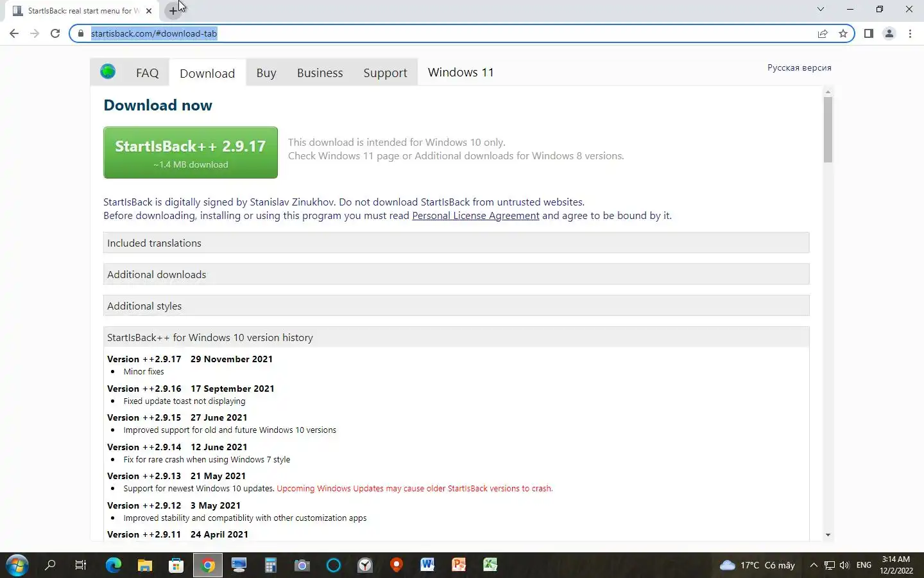Click the StartIsBack globe home icon
924x578 pixels.
(108, 72)
